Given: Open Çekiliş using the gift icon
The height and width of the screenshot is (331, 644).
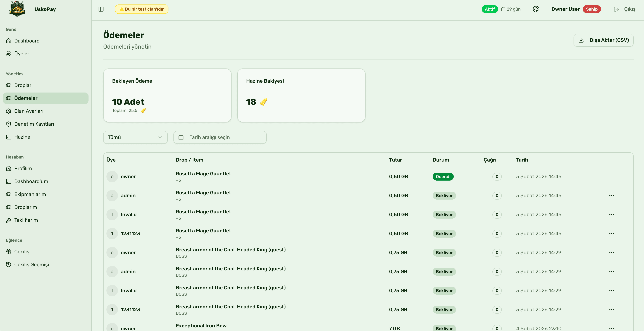Looking at the screenshot, I should coord(8,251).
